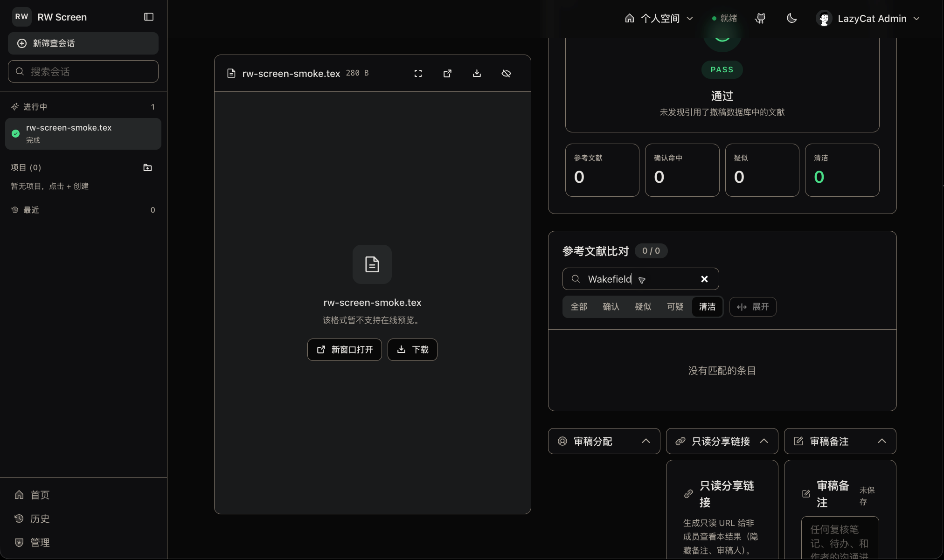Viewport: 944px width, 560px height.
Task: Toggle dark mode moon icon
Action: [791, 18]
